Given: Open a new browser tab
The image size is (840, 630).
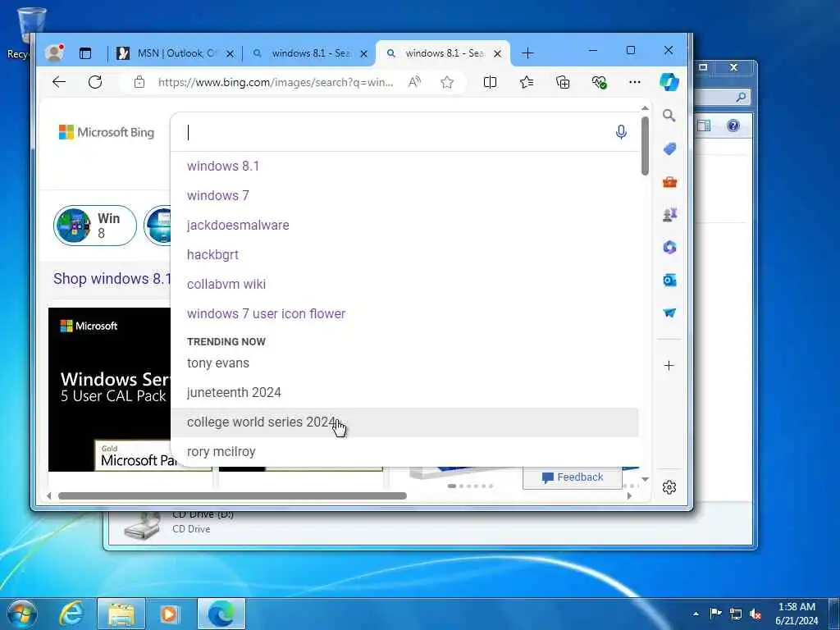Looking at the screenshot, I should pos(527,53).
